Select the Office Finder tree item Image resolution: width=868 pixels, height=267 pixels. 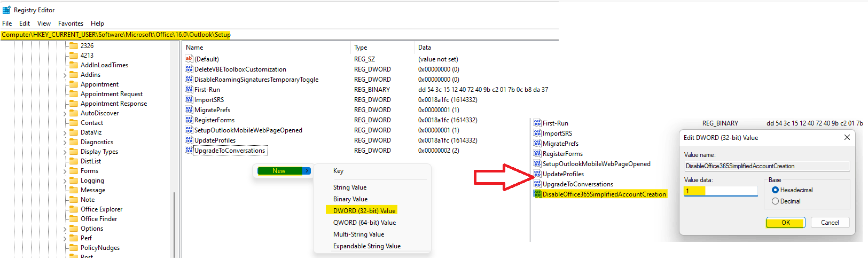coord(99,219)
